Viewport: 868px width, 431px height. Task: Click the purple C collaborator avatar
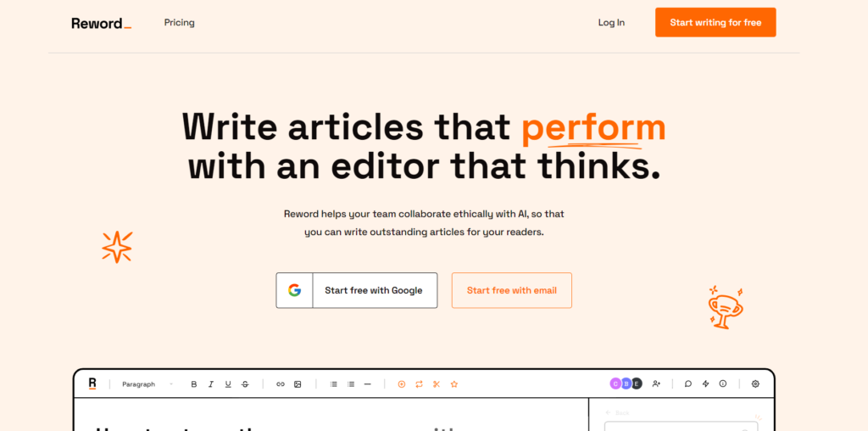pos(615,383)
